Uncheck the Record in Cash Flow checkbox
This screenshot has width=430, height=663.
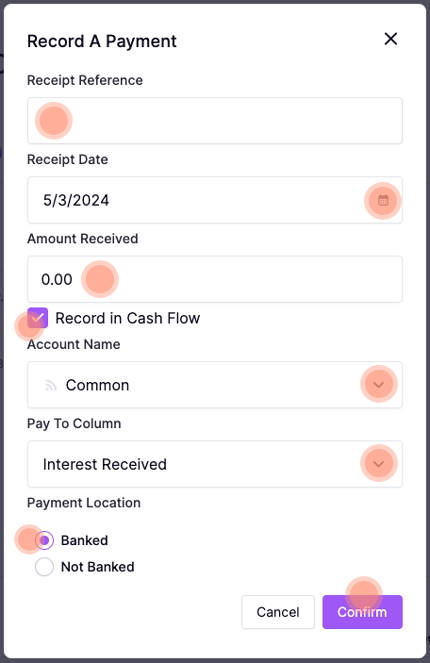(38, 318)
